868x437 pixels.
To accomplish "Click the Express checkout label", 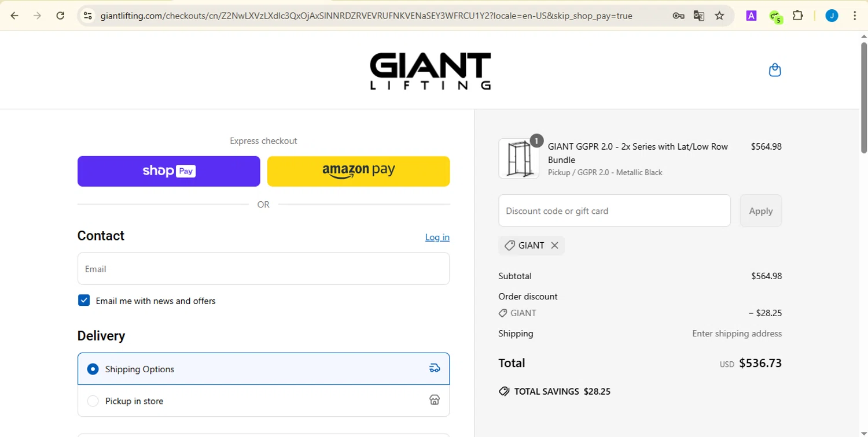I will tap(263, 140).
